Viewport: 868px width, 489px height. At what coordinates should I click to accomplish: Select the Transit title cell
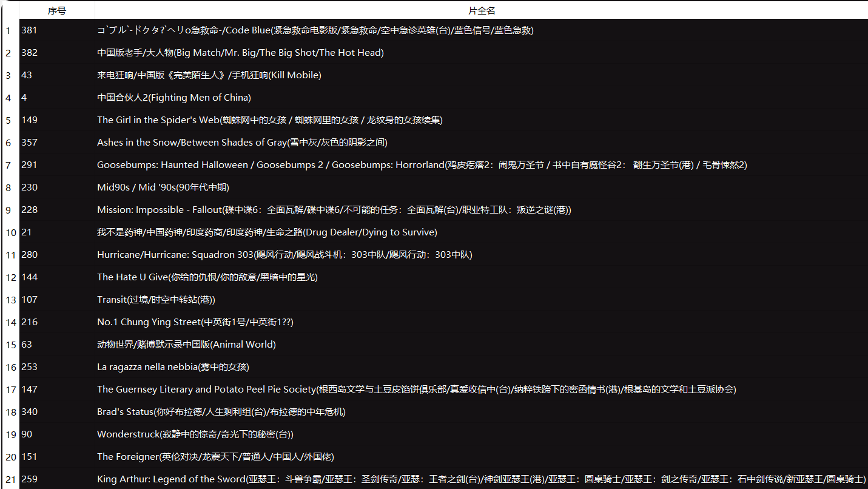[482, 300]
